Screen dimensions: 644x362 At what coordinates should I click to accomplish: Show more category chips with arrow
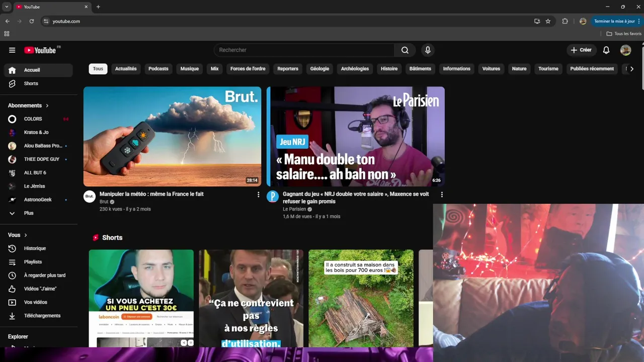pos(631,69)
